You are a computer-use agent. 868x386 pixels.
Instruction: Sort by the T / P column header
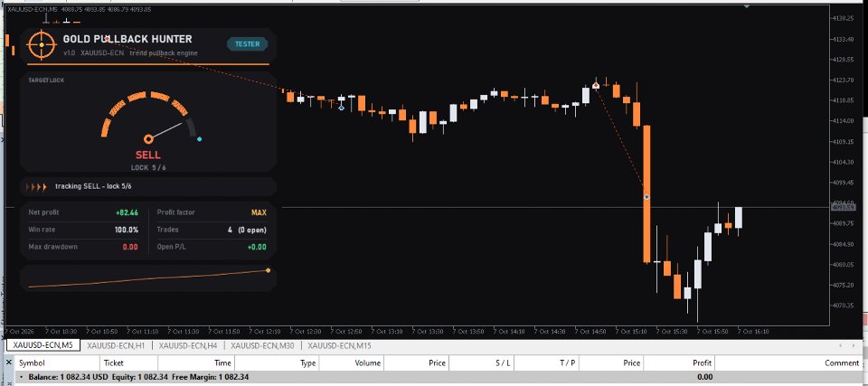coord(546,362)
